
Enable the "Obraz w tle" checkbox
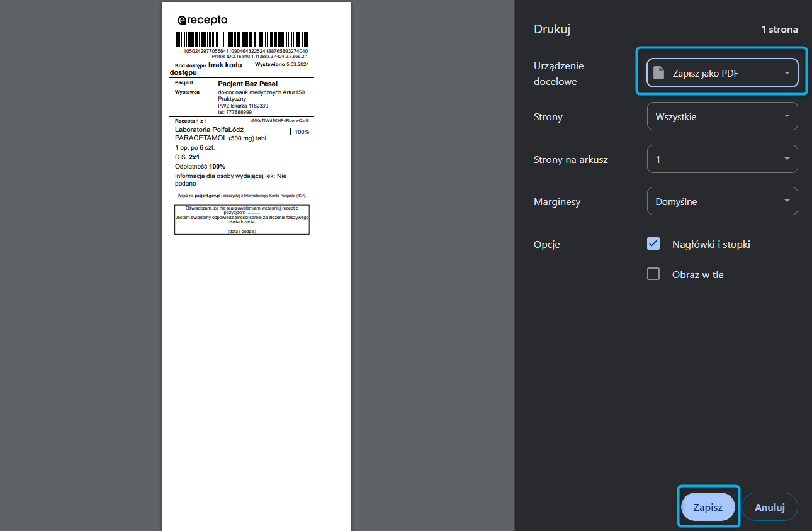(653, 274)
